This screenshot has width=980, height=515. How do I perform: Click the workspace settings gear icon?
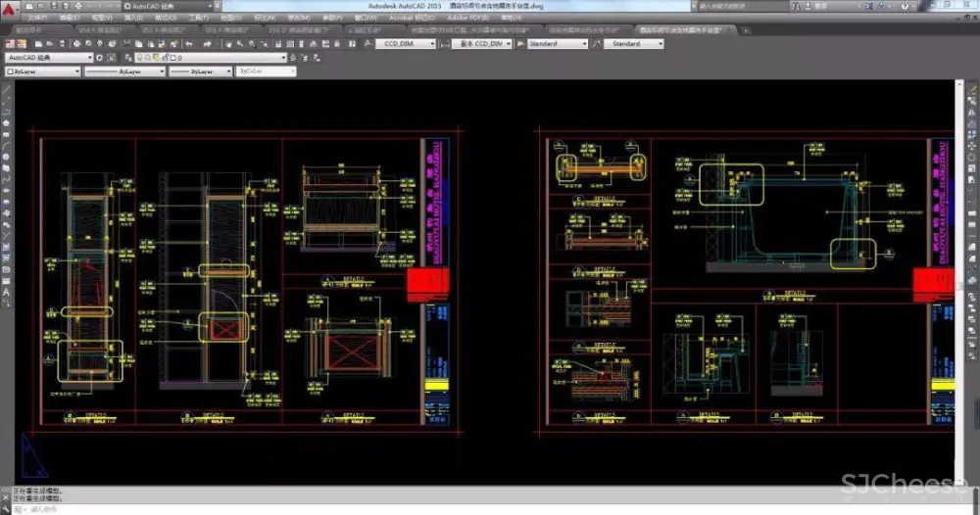[98, 58]
